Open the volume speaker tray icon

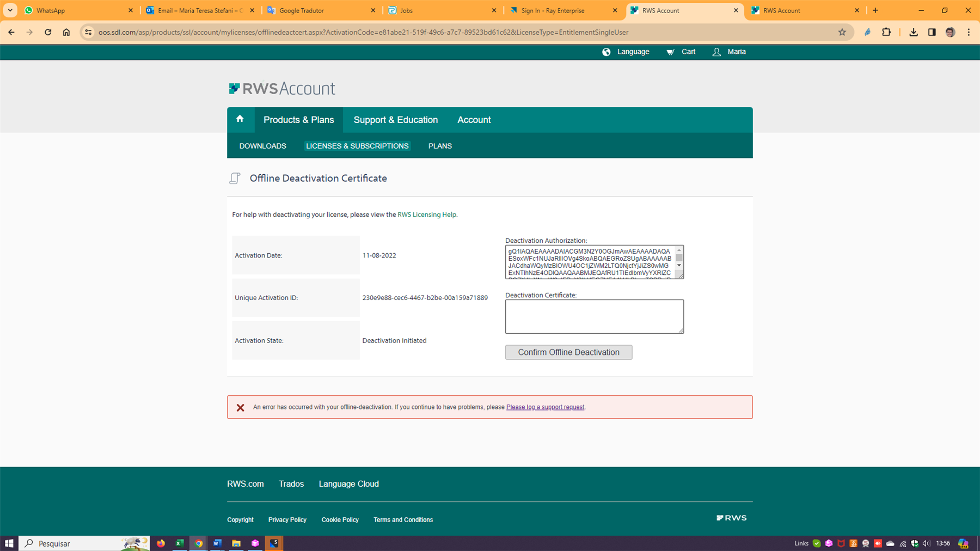927,543
